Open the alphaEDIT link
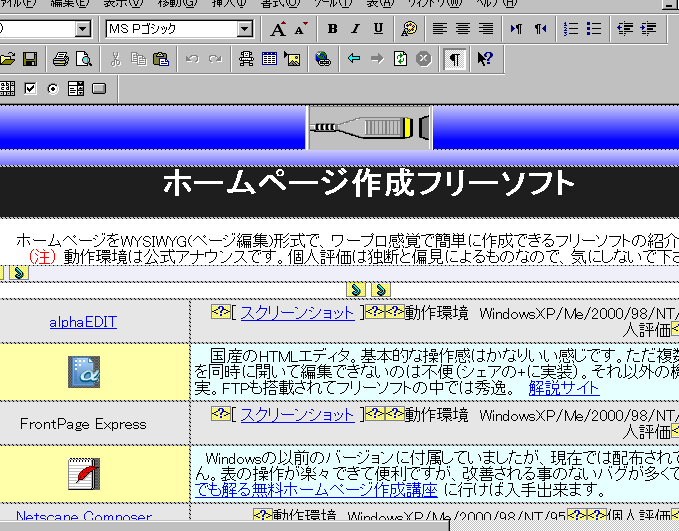Viewport: 679px width, 531px height. pos(83,322)
